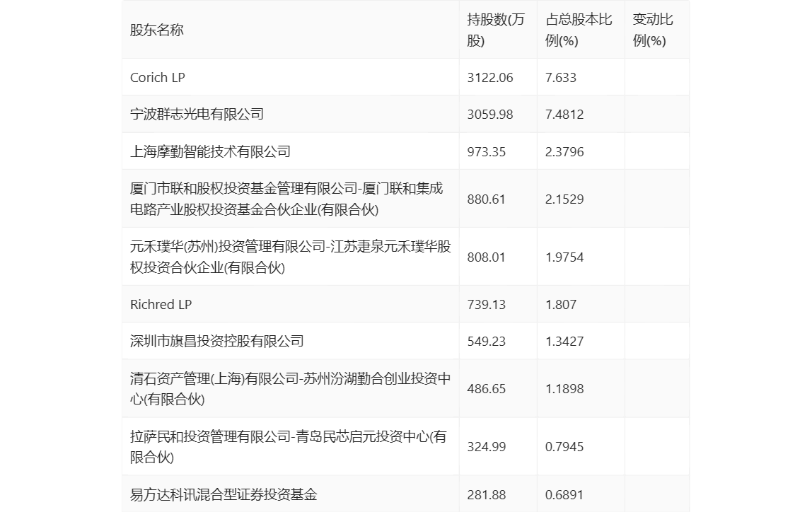Click shares value 486.65
The height and width of the screenshot is (512, 812).
486,389
